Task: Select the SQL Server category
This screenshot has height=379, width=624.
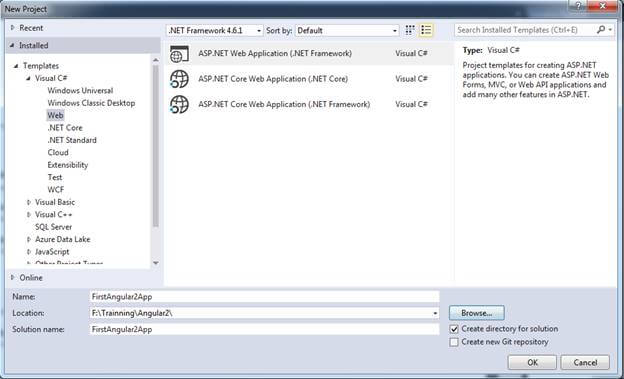Action: (54, 227)
